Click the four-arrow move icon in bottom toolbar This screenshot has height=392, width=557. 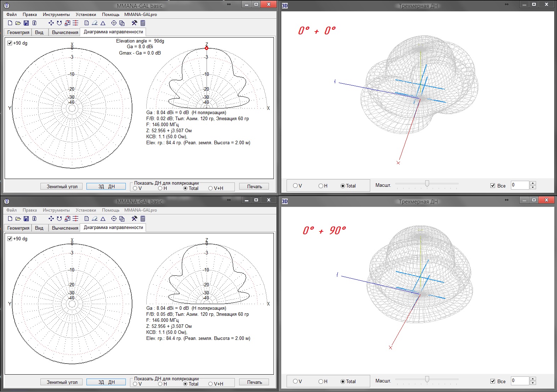pyautogui.click(x=51, y=219)
